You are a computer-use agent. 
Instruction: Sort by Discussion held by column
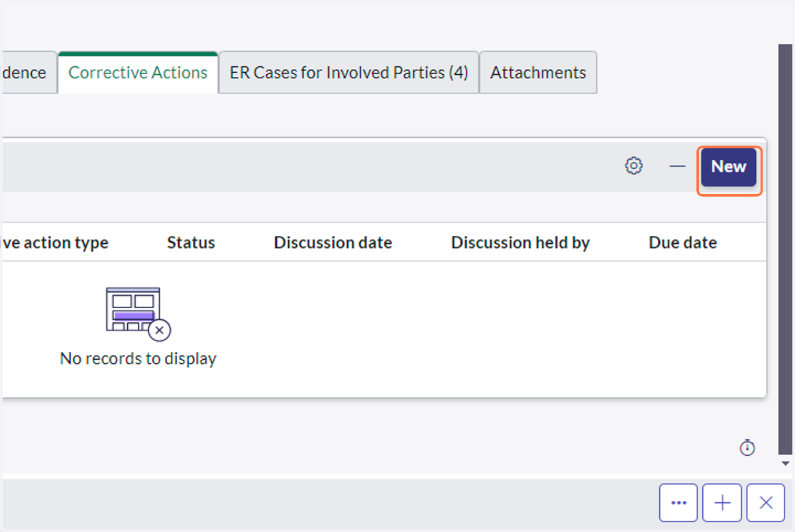521,242
